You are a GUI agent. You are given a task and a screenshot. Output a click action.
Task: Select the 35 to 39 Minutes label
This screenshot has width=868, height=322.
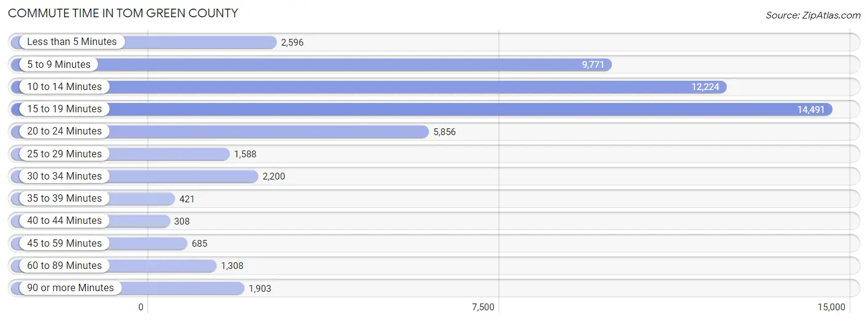point(64,199)
